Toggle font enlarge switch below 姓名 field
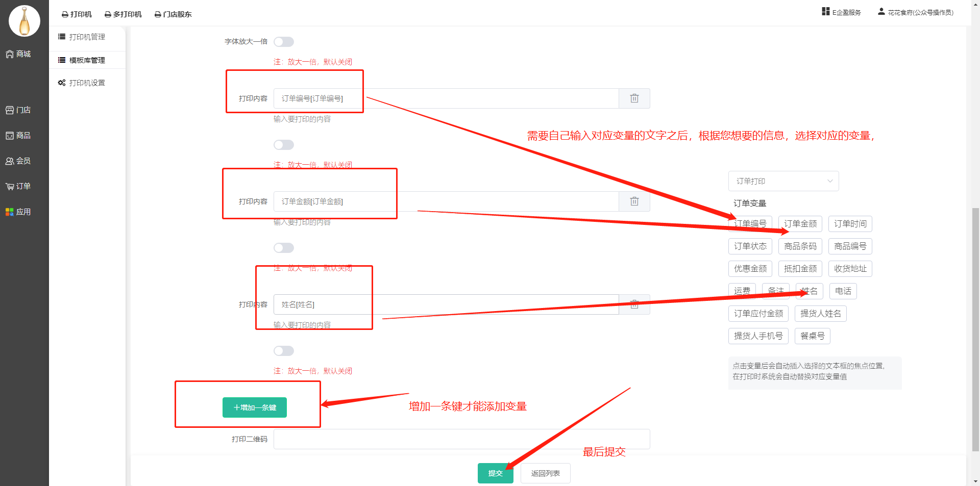Image resolution: width=980 pixels, height=486 pixels. (x=284, y=351)
